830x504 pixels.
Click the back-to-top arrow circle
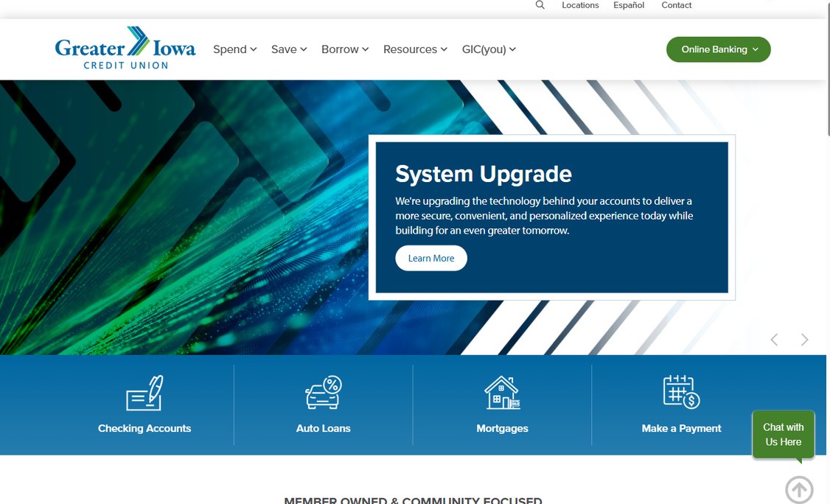click(x=799, y=490)
